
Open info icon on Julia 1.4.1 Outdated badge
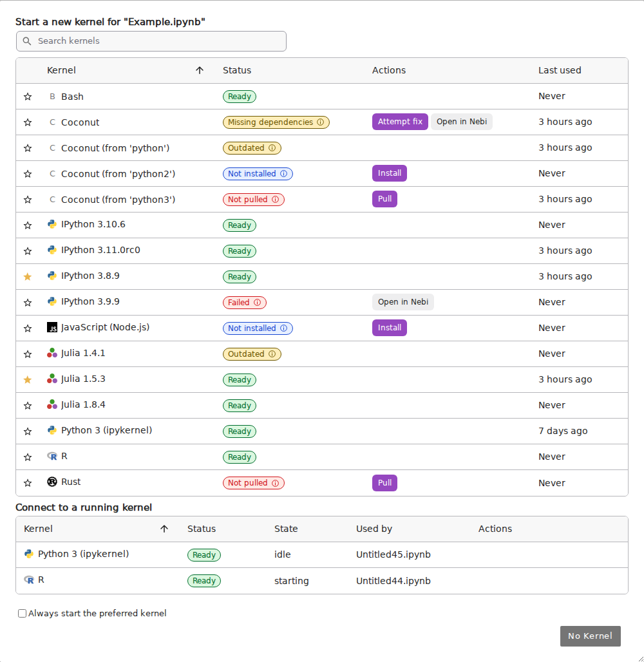[272, 354]
